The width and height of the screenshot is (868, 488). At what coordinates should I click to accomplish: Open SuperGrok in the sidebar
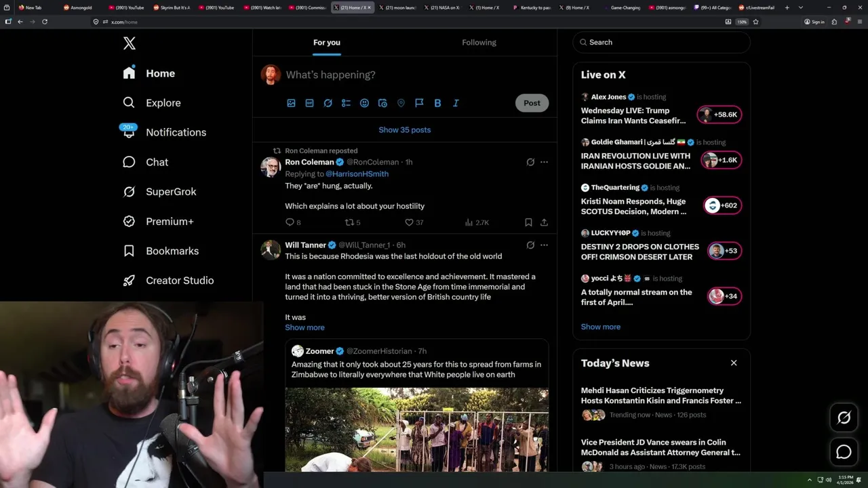[159, 192]
